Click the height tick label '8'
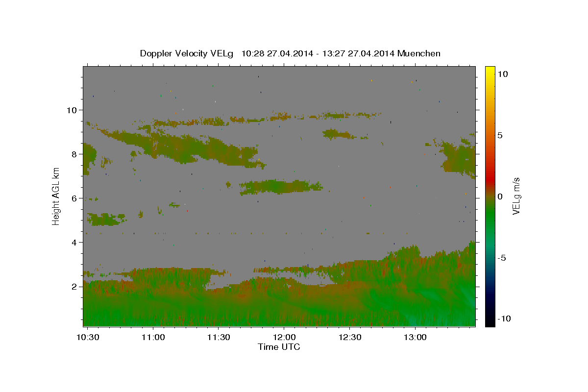Image resolution: width=588 pixels, height=392 pixels. [73, 154]
